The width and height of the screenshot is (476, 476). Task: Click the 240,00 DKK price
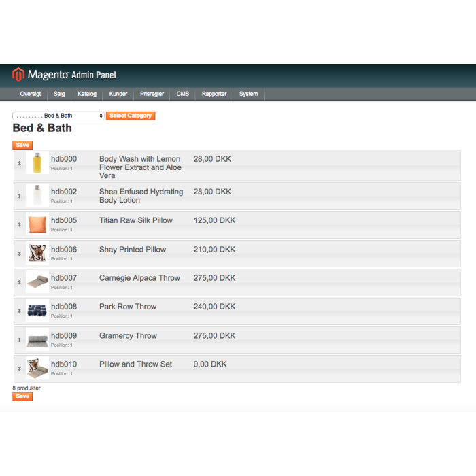[214, 307]
